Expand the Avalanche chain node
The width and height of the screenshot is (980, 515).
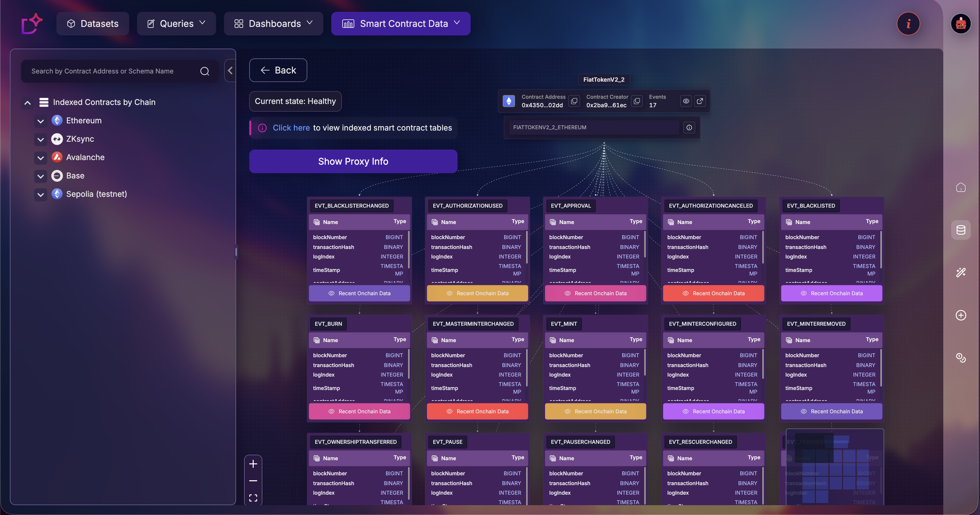41,158
